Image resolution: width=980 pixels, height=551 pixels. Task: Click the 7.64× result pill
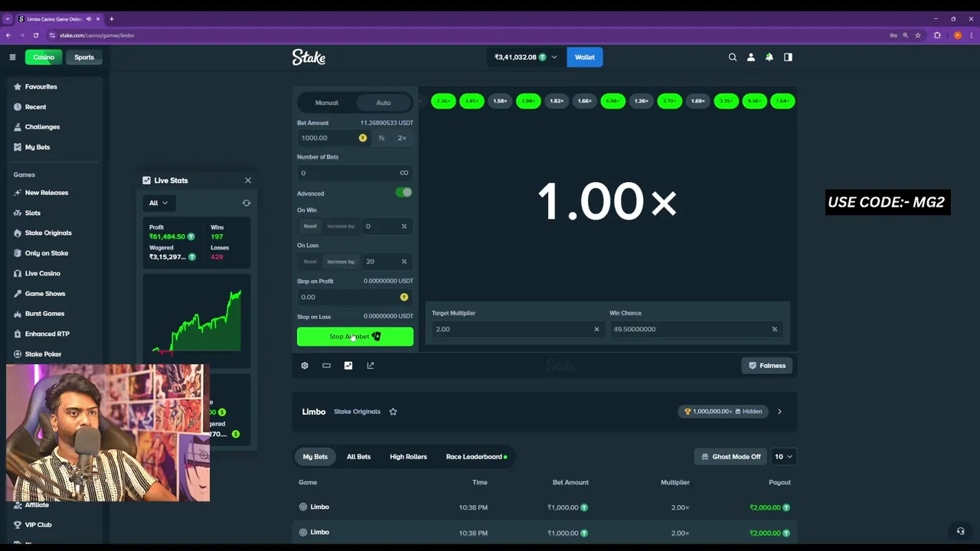(782, 101)
